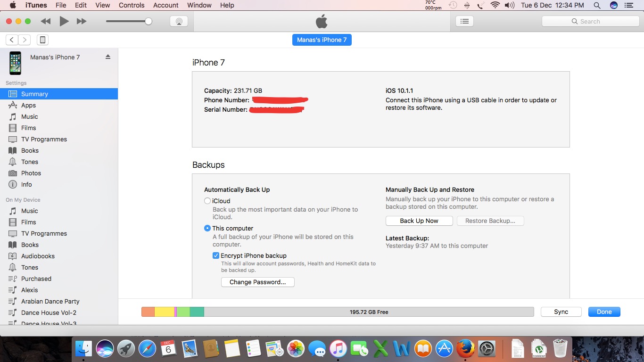Viewport: 644px width, 362px height.
Task: Open the Help menu
Action: point(227,5)
